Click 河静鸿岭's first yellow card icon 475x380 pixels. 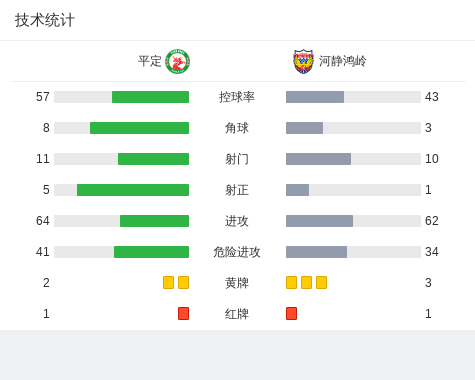pos(291,283)
